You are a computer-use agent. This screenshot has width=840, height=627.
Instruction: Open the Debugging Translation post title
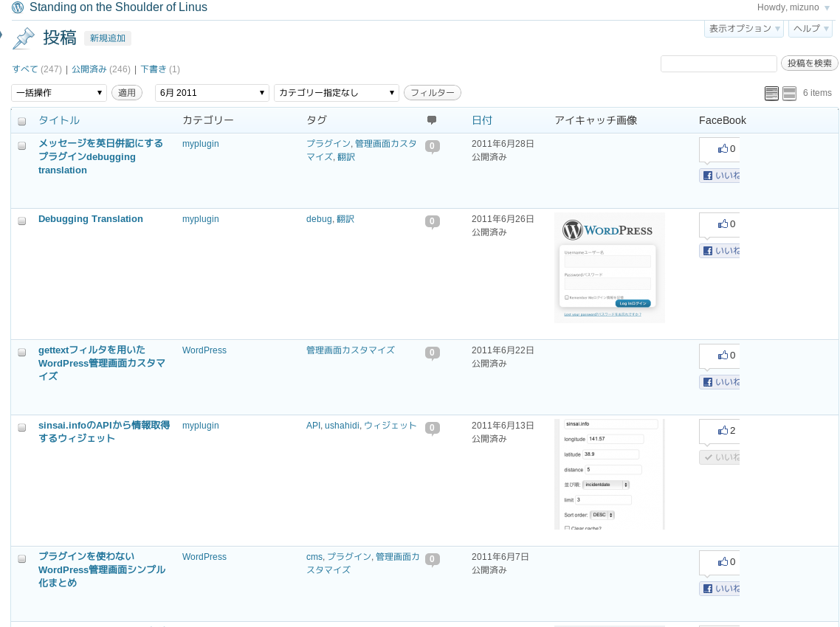tap(91, 219)
